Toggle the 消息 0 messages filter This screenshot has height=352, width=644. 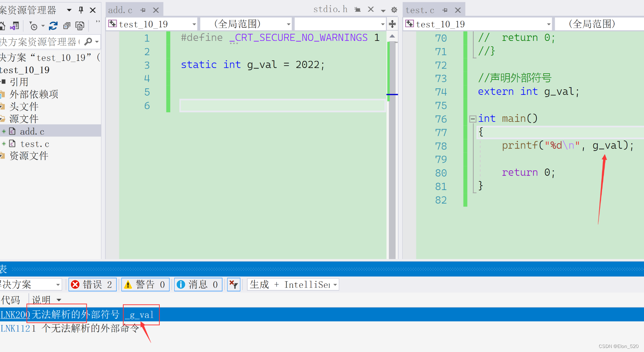click(198, 285)
